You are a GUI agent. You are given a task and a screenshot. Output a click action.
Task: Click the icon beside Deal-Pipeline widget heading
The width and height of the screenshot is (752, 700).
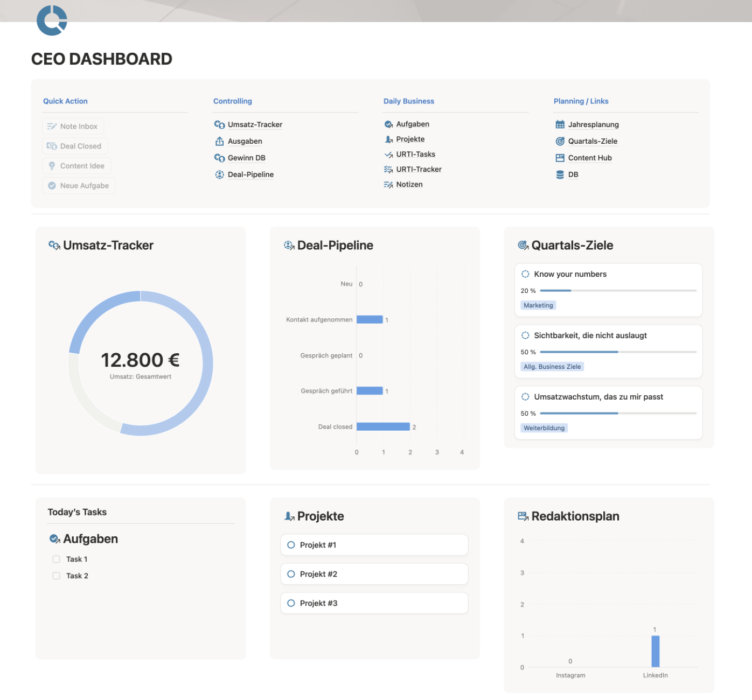click(x=289, y=246)
